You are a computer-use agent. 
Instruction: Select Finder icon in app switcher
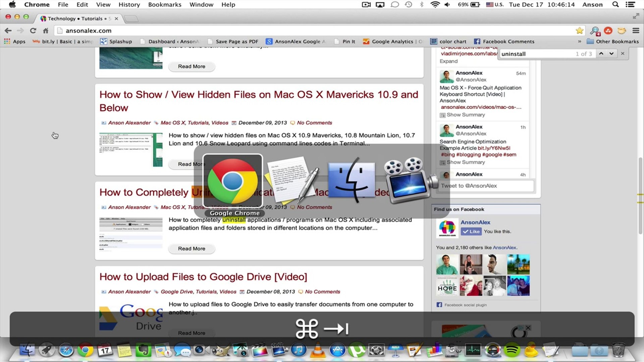[351, 180]
